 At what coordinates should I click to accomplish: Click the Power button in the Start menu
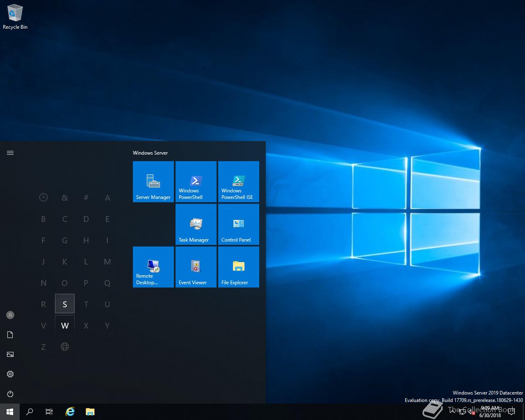(x=10, y=394)
